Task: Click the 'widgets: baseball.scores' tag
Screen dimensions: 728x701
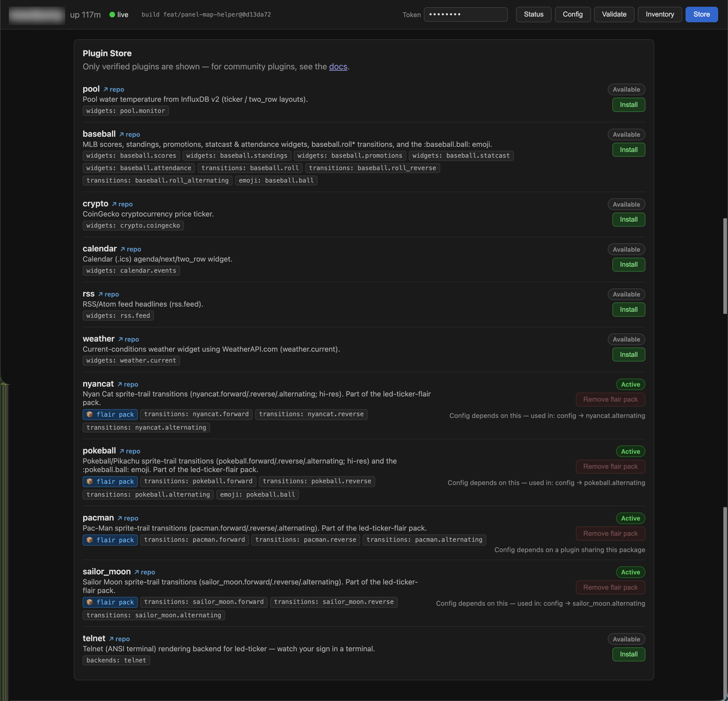Action: point(131,155)
